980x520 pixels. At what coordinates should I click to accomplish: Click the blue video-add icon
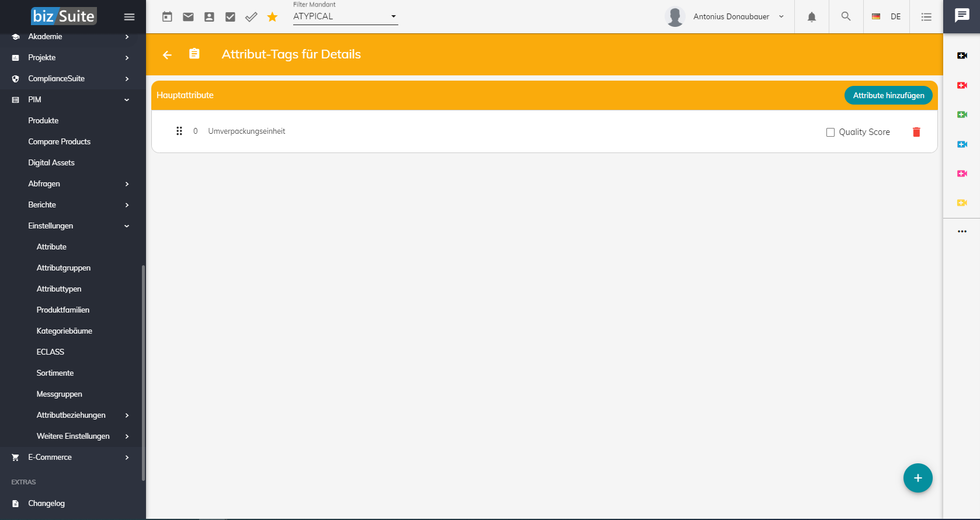click(x=962, y=144)
